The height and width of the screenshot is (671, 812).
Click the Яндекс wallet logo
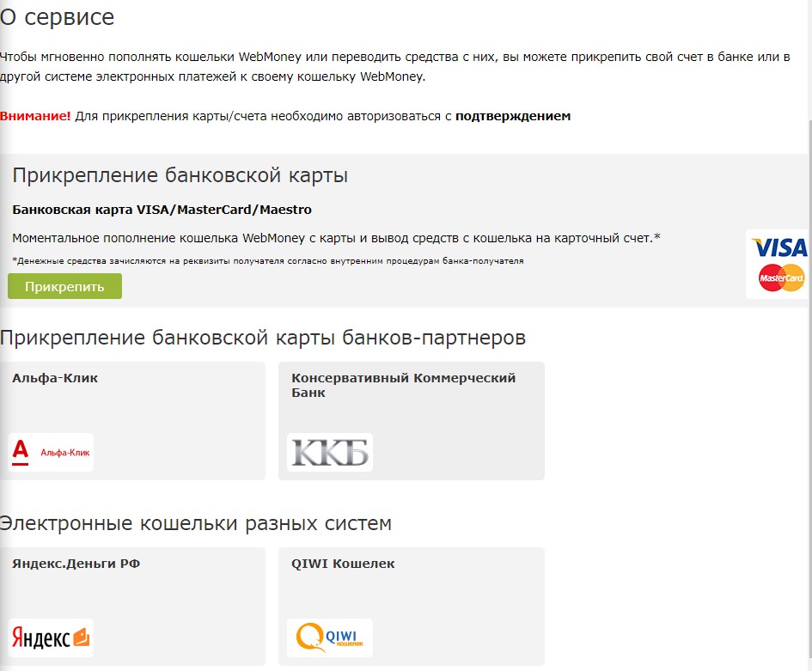click(x=51, y=637)
